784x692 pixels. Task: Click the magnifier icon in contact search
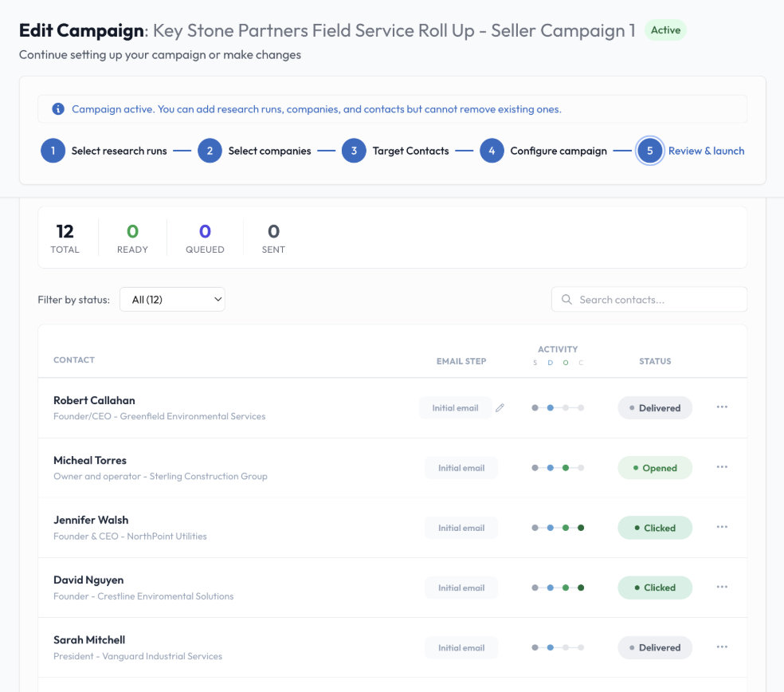pos(566,299)
